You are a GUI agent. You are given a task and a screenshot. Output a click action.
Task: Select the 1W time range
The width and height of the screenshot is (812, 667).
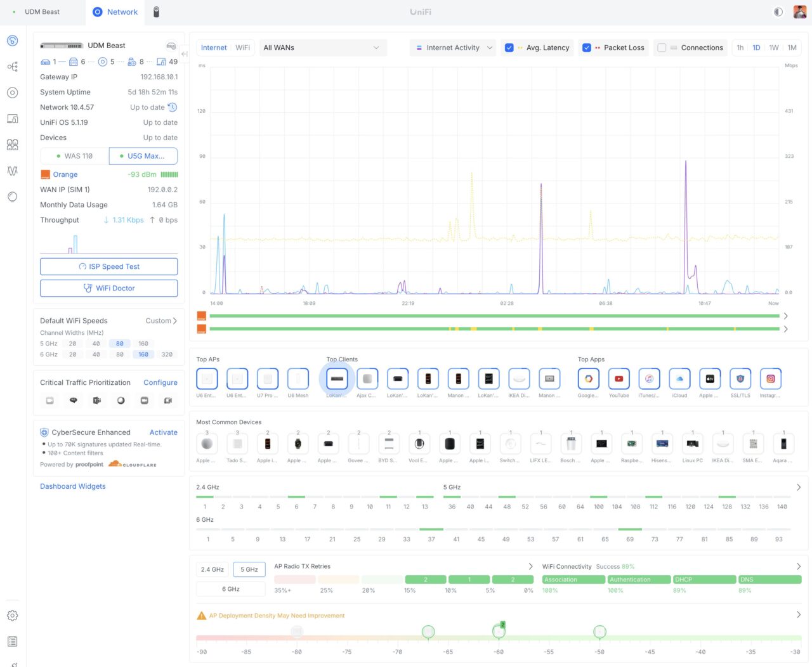coord(774,48)
